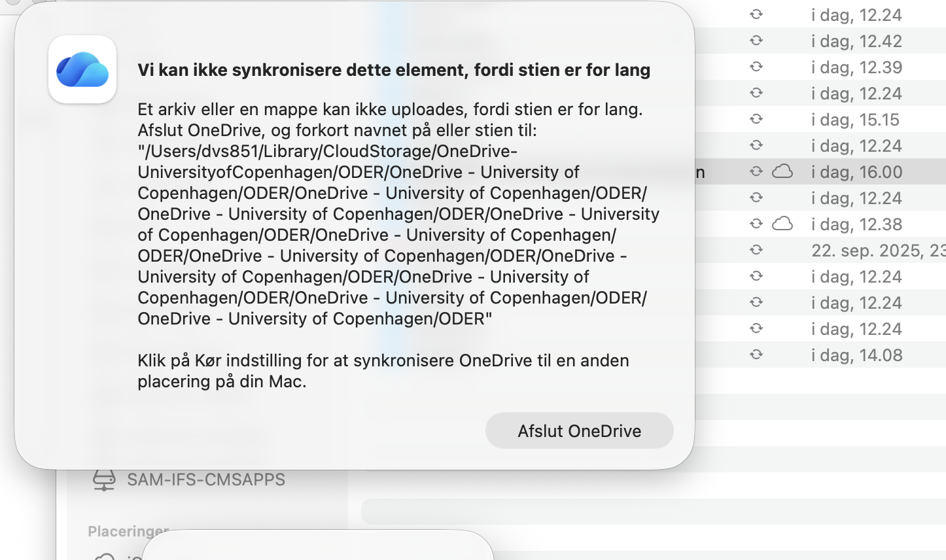Click the sync icon in the i dag, 15.15 row
946x560 pixels.
(x=756, y=119)
